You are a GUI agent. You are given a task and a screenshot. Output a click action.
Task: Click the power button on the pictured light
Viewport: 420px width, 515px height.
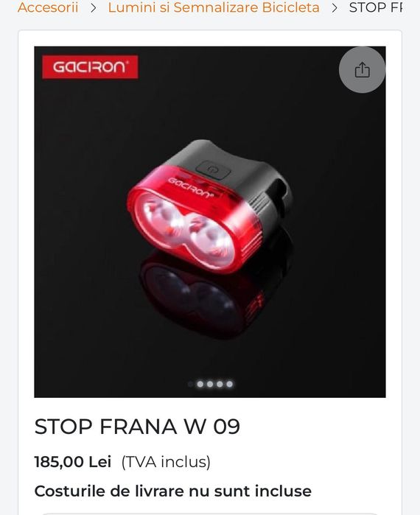pos(213,169)
